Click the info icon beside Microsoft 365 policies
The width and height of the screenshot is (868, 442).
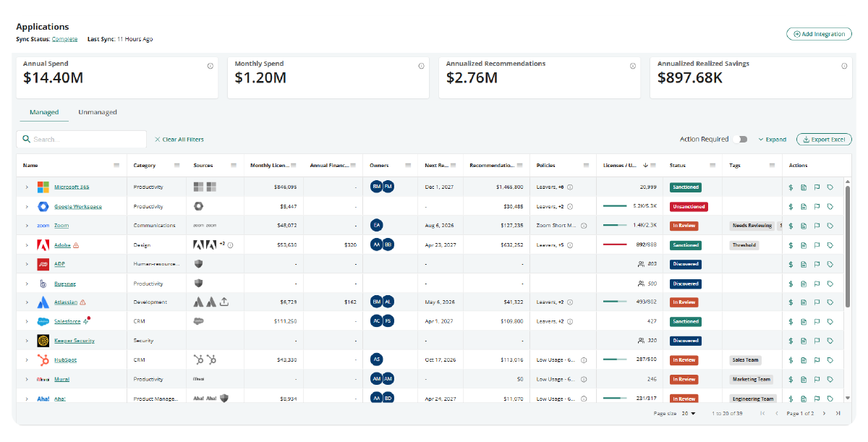coord(570,187)
